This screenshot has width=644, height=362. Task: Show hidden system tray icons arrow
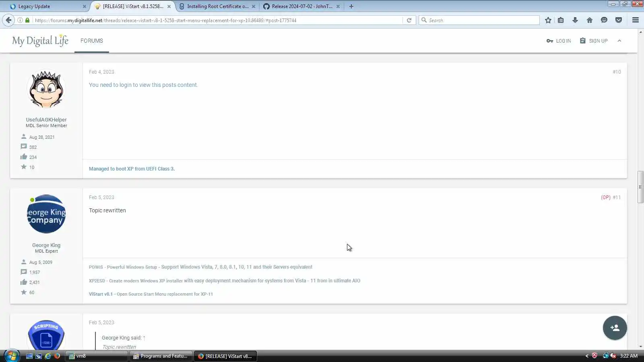(587, 356)
